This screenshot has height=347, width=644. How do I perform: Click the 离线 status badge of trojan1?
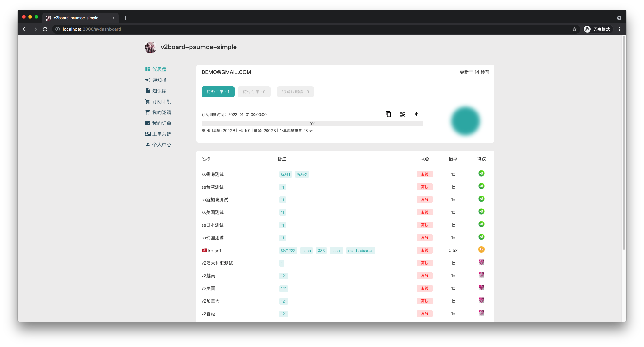click(x=424, y=250)
